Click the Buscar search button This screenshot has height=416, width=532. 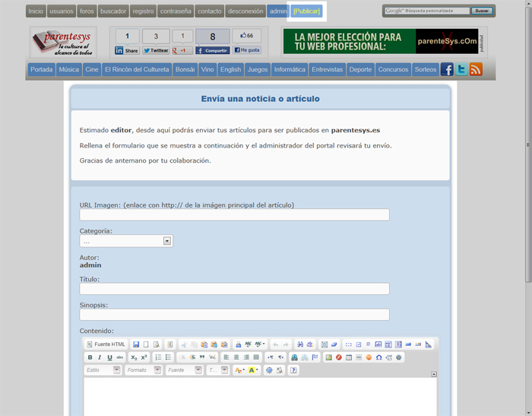481,11
